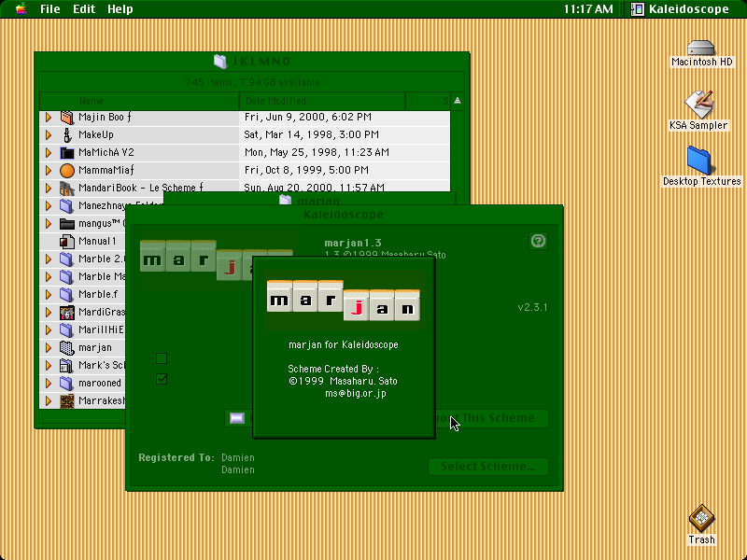Expand the MaMichA V2 folder

49,152
